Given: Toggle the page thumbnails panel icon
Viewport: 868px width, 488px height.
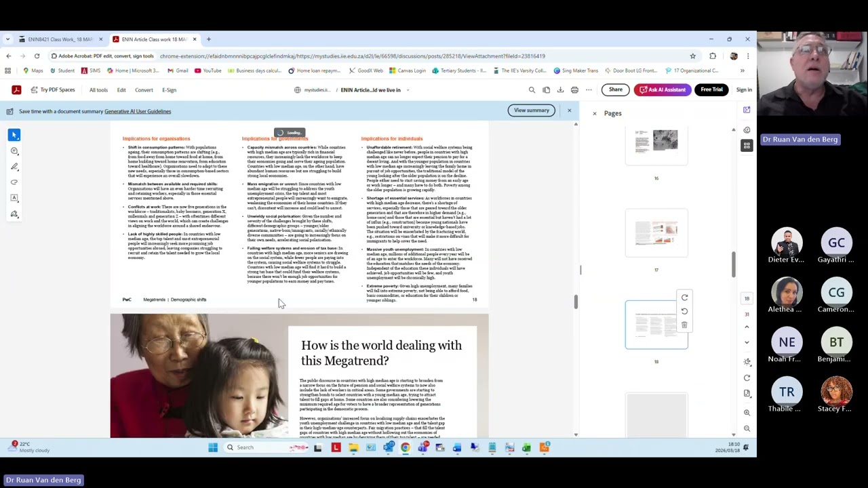Looking at the screenshot, I should [747, 145].
